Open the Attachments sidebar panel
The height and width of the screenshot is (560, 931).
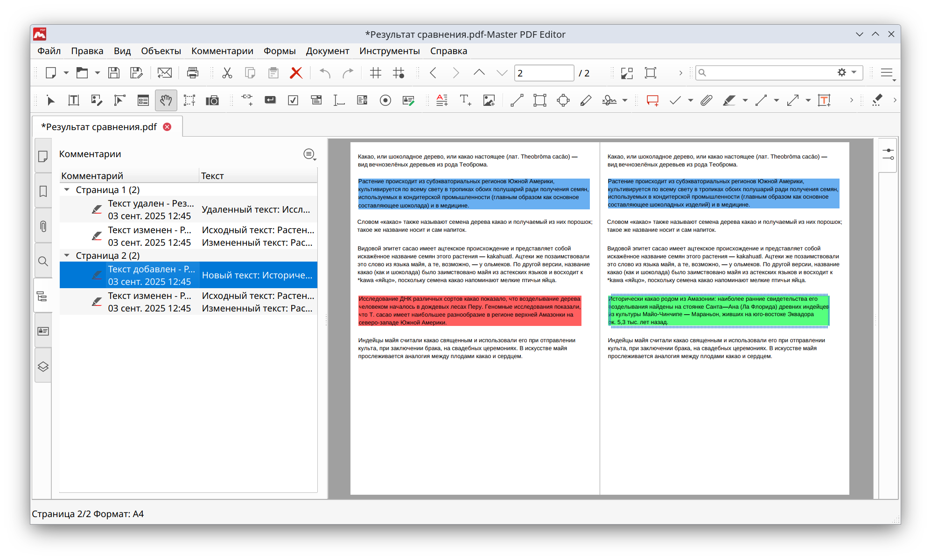point(43,227)
